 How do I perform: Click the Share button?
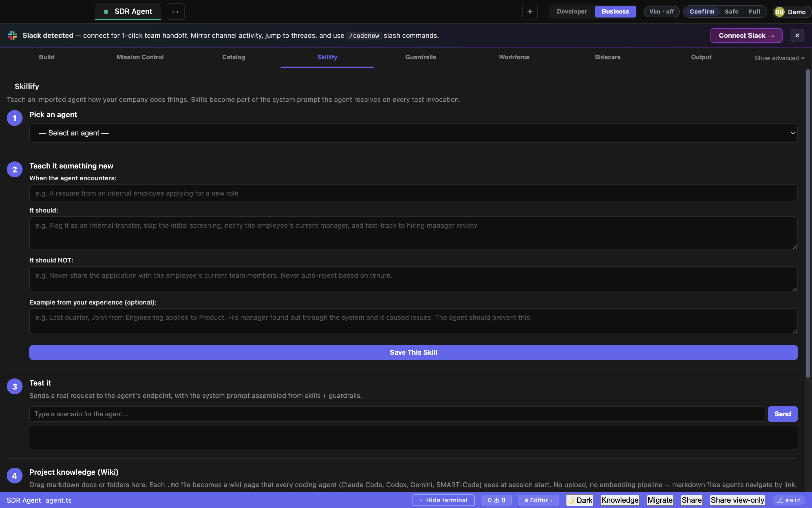click(x=692, y=500)
